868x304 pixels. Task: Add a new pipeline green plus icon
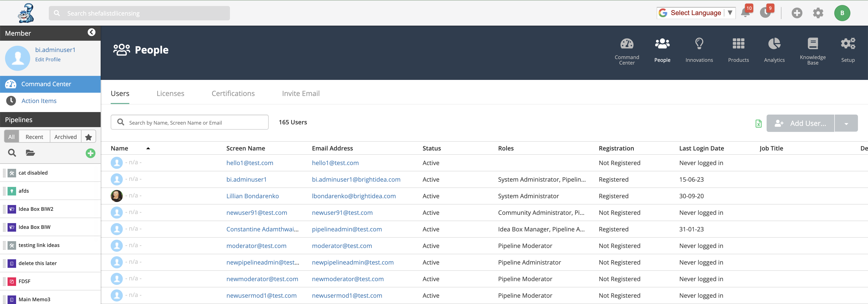click(90, 153)
